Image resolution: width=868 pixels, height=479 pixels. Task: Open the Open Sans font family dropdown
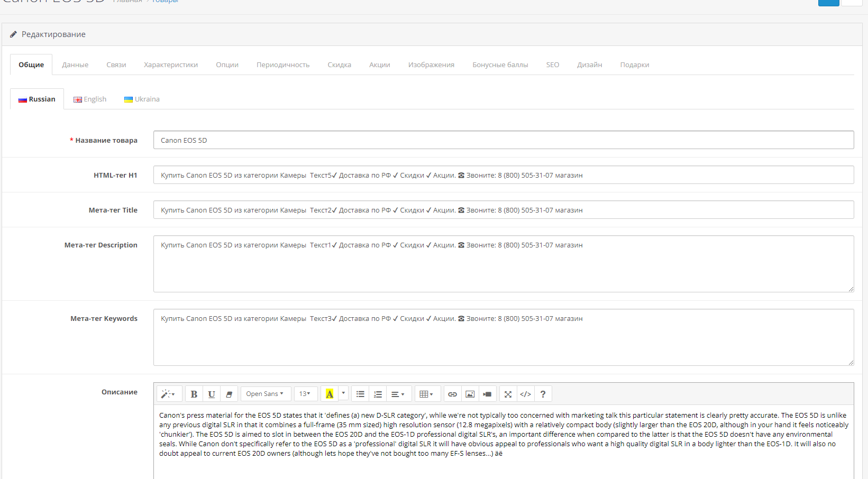click(x=265, y=394)
